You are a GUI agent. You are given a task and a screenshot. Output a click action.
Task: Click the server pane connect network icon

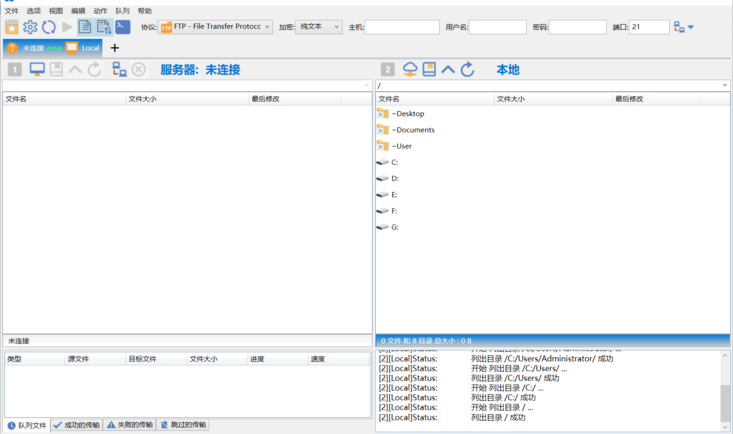(x=119, y=69)
